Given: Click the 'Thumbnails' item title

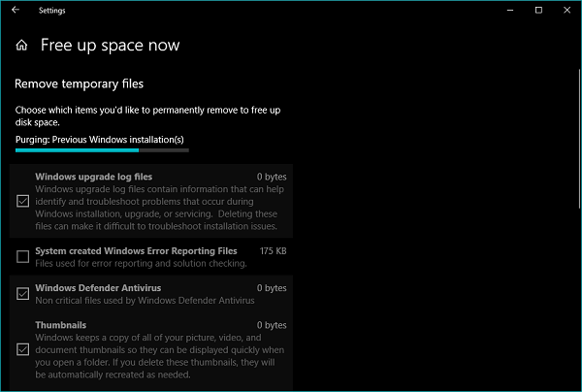Looking at the screenshot, I should (x=60, y=325).
